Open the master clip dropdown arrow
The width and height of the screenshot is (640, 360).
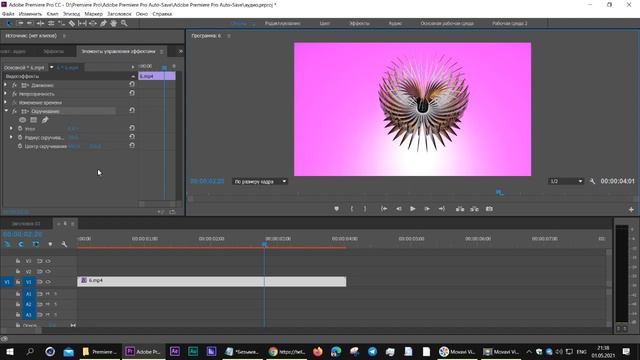pos(51,67)
